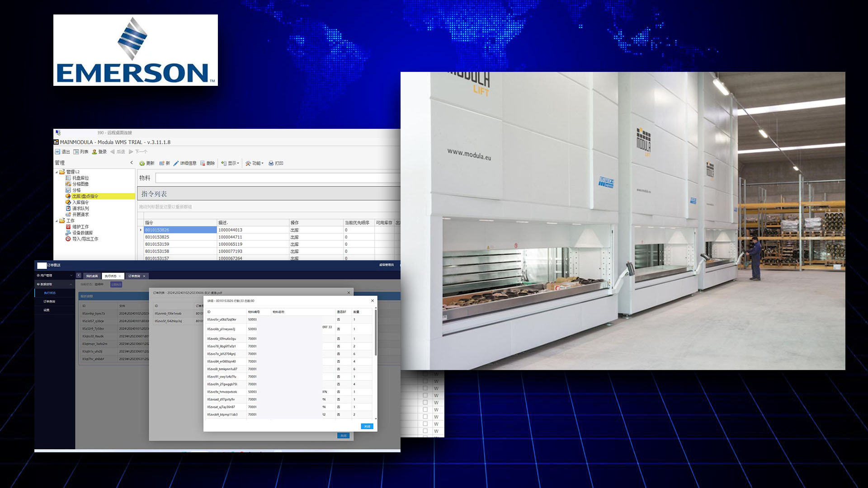Go back with the 后退 arrow
The height and width of the screenshot is (488, 868).
pos(112,152)
